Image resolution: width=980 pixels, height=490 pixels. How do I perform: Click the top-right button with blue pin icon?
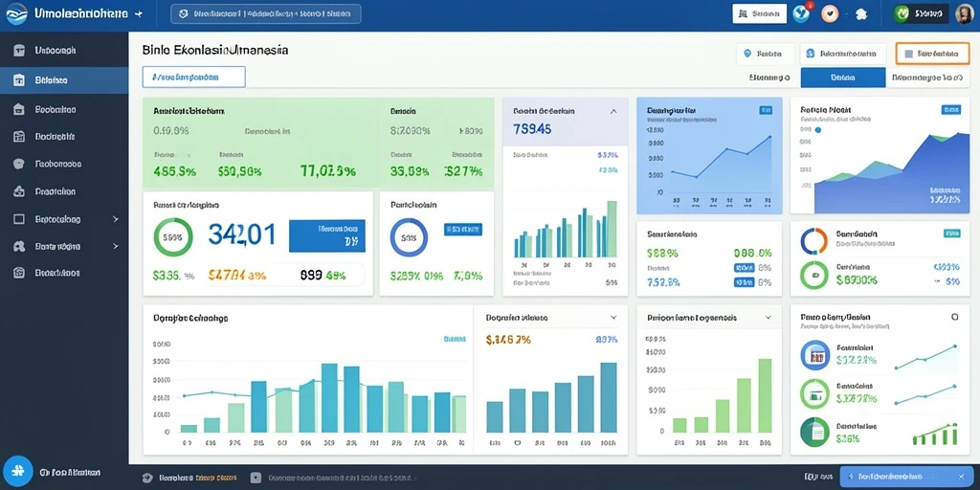pos(765,54)
